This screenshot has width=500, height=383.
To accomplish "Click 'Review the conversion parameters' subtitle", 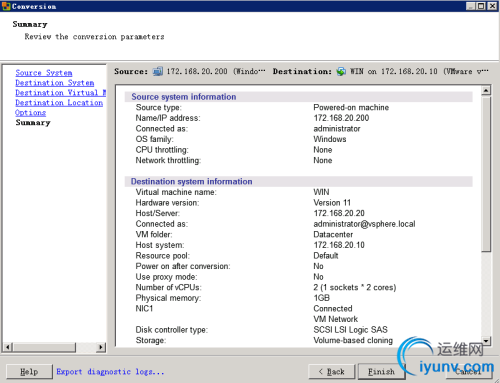I will point(94,37).
